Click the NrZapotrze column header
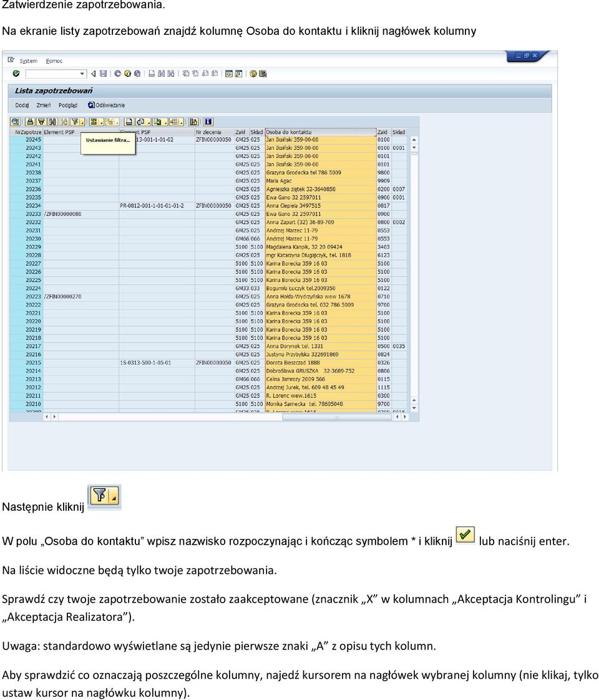Screen dimensions: 599x700 [x=27, y=132]
